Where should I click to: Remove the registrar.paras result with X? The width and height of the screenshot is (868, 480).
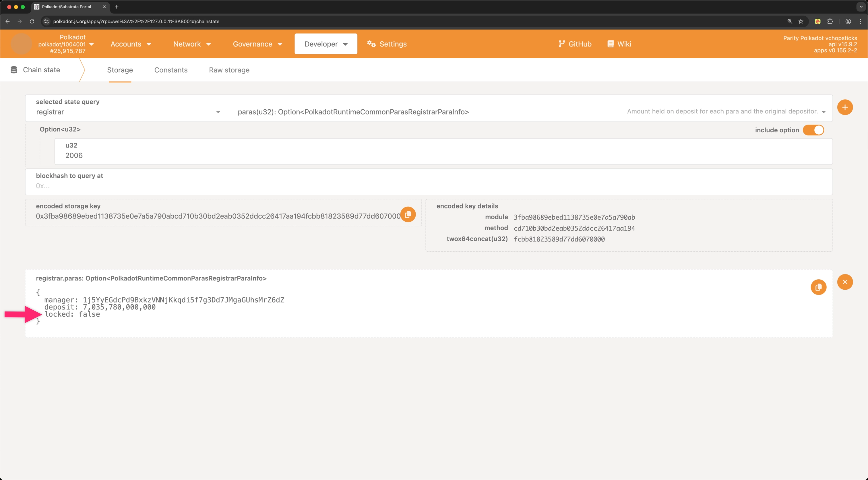(x=845, y=282)
